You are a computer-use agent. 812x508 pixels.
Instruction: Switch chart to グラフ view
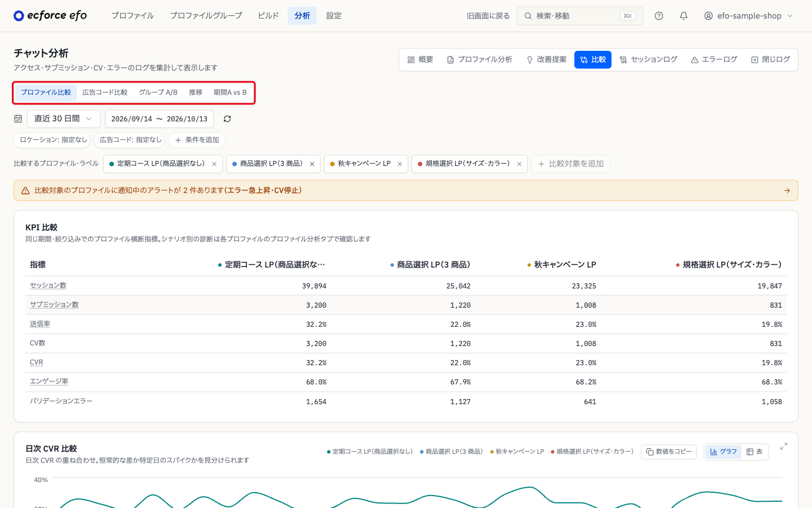coord(723,452)
